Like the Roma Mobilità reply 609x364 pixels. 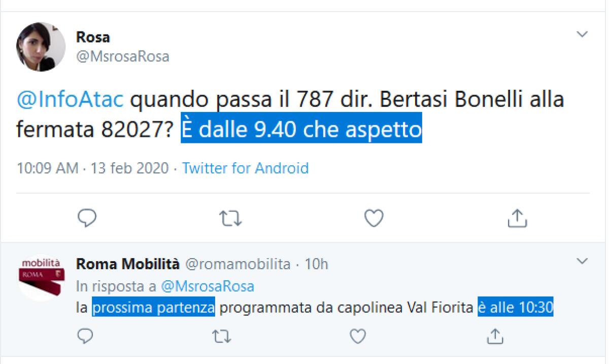[x=358, y=336]
